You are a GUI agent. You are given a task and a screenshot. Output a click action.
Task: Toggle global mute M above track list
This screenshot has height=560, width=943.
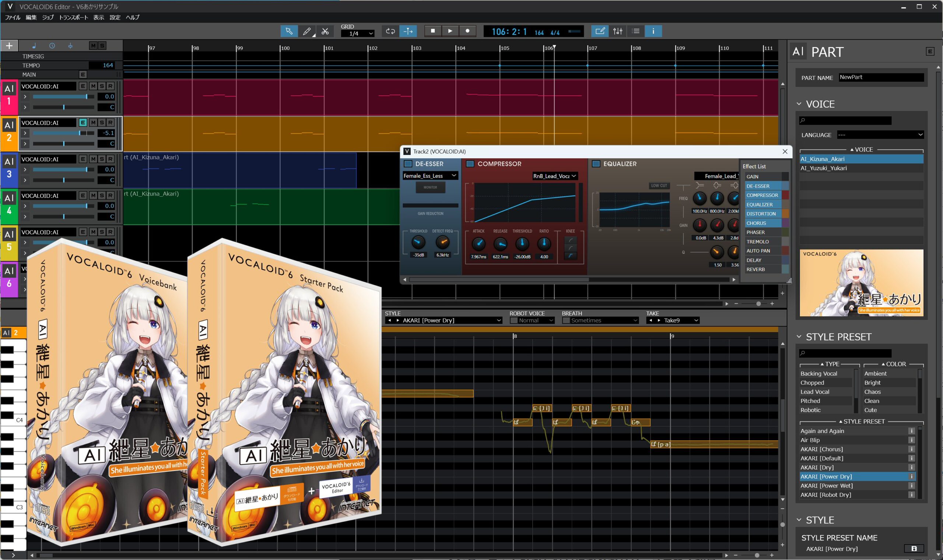pyautogui.click(x=93, y=46)
